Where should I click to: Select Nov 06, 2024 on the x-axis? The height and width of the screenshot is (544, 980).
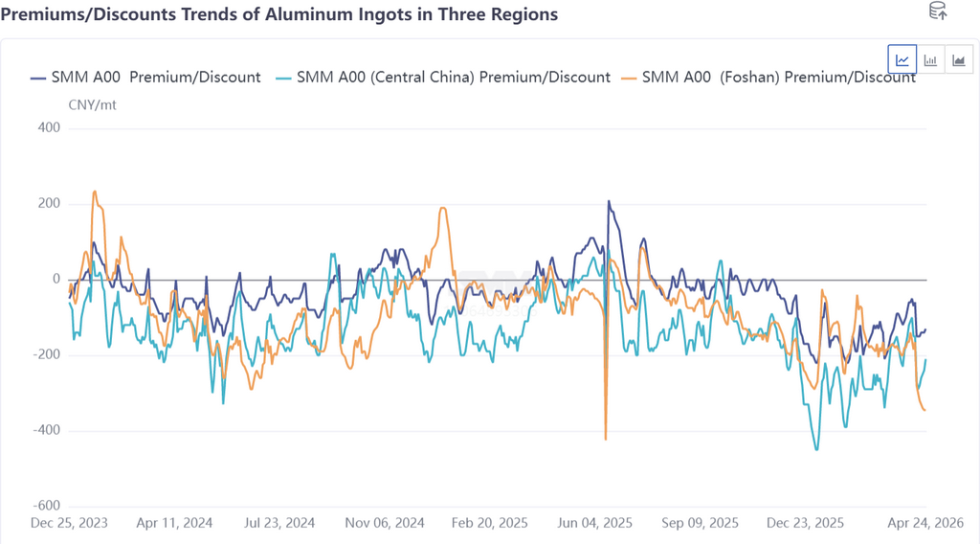coord(385,523)
